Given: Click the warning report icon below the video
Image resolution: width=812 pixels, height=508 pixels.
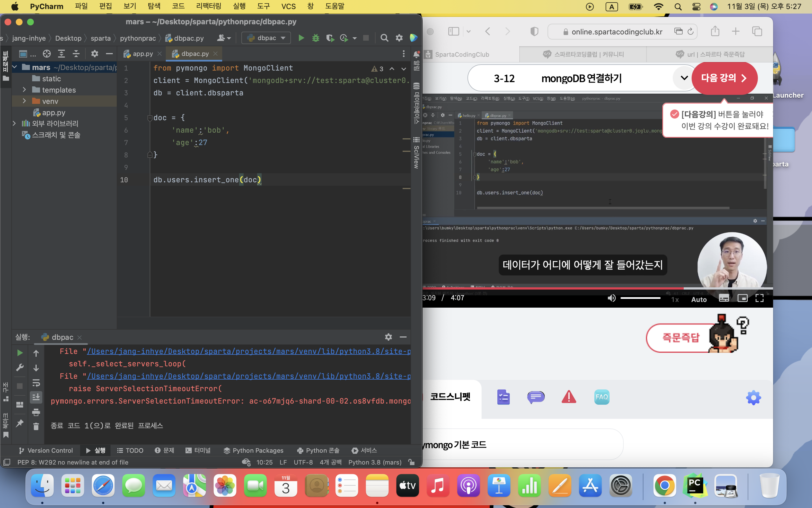Looking at the screenshot, I should pos(569,397).
